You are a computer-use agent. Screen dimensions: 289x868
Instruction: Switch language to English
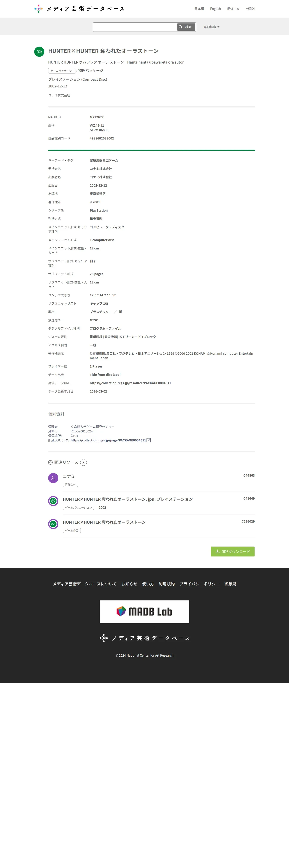point(215,9)
